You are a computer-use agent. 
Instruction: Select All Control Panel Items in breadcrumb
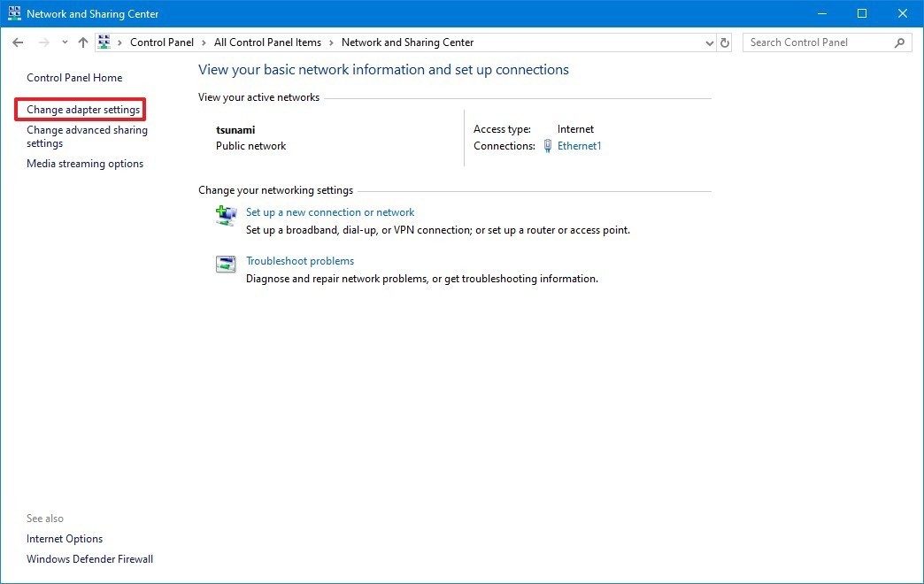pyautogui.click(x=266, y=42)
